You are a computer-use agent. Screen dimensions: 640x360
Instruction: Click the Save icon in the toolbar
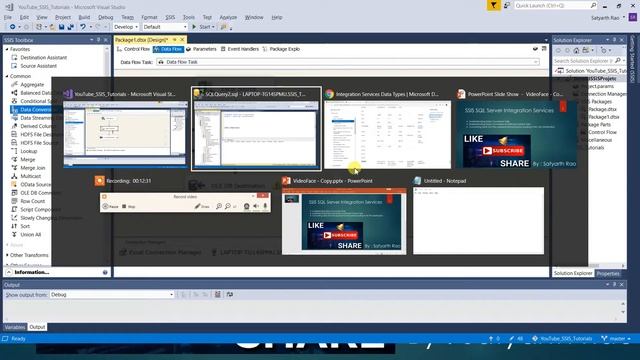click(x=61, y=27)
